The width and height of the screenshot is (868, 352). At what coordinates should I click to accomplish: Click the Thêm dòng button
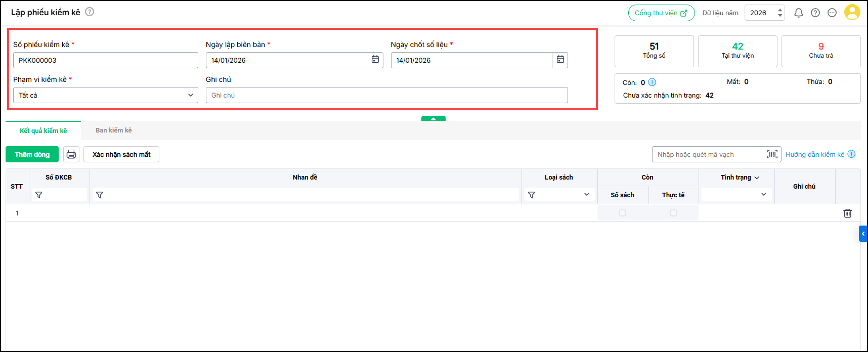[x=32, y=154]
